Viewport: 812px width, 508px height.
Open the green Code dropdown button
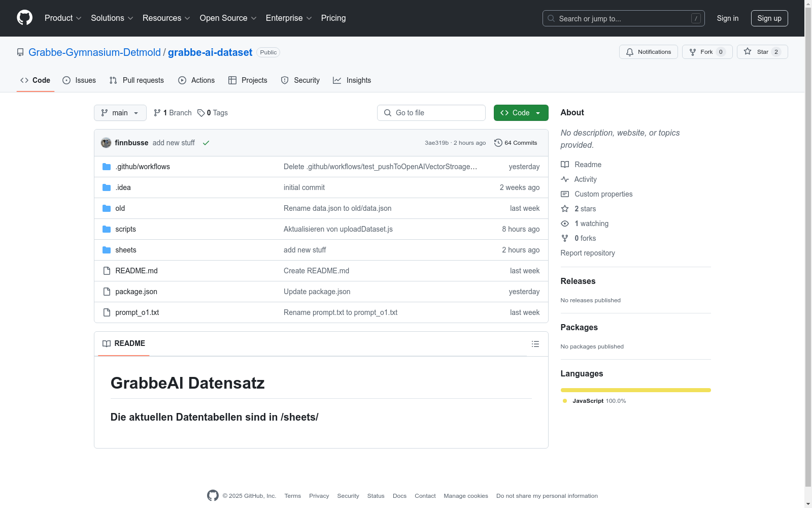click(521, 113)
